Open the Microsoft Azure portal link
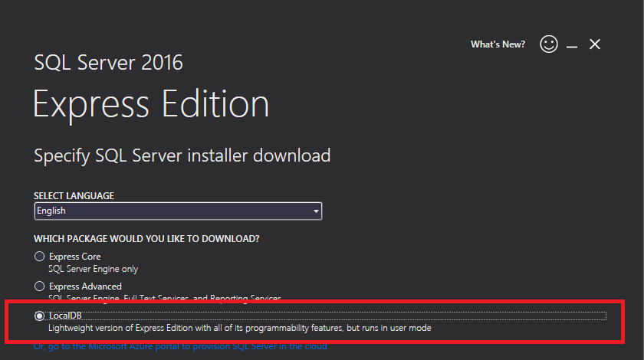The height and width of the screenshot is (360, 644). coord(180,346)
